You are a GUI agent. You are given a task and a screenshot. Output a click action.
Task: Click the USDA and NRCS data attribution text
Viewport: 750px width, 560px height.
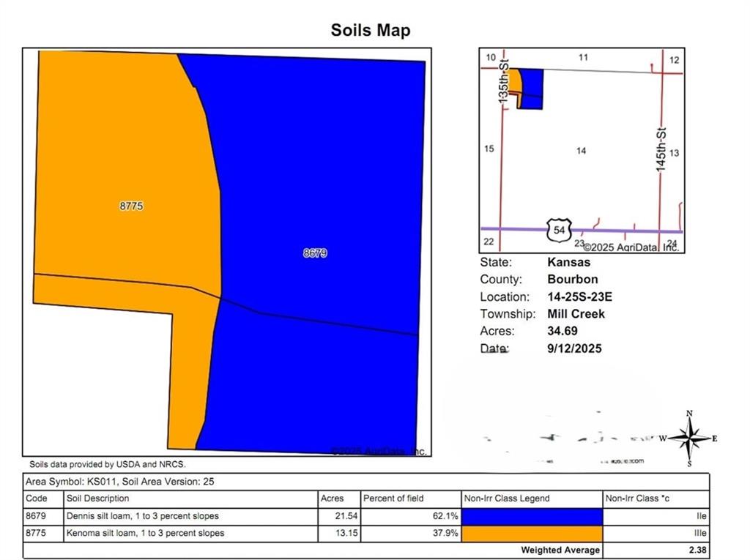pos(108,464)
